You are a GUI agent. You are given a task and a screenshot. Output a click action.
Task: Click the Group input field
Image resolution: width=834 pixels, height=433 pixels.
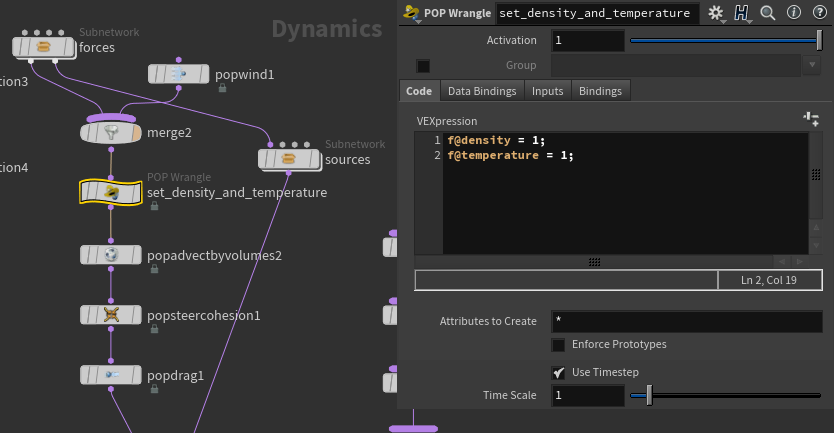coord(676,65)
